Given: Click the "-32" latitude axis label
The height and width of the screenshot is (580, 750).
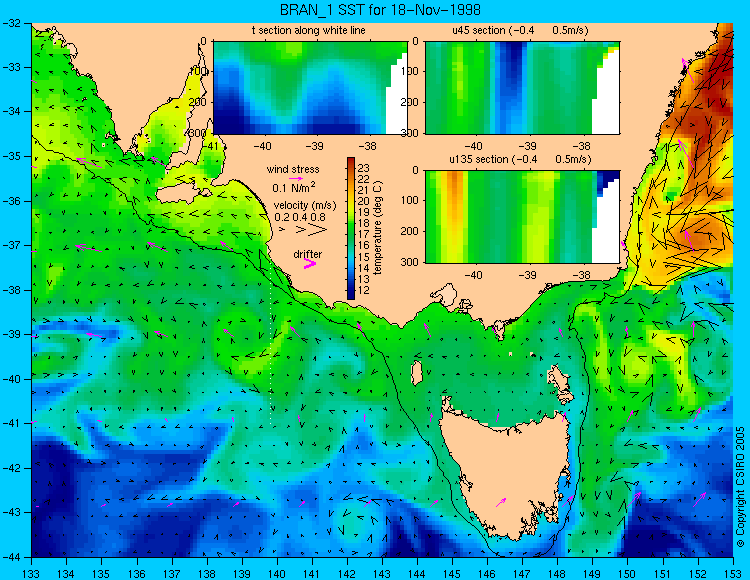Looking at the screenshot, I should pos(11,23).
